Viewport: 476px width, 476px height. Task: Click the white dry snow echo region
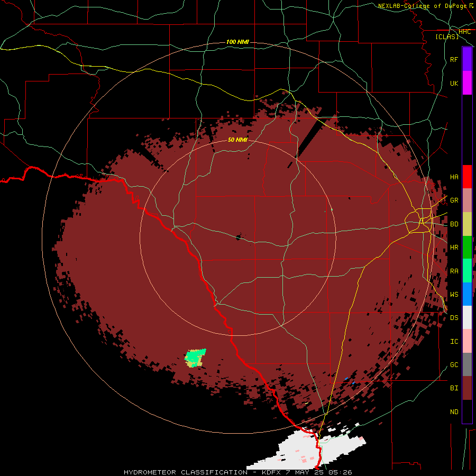[304, 449]
